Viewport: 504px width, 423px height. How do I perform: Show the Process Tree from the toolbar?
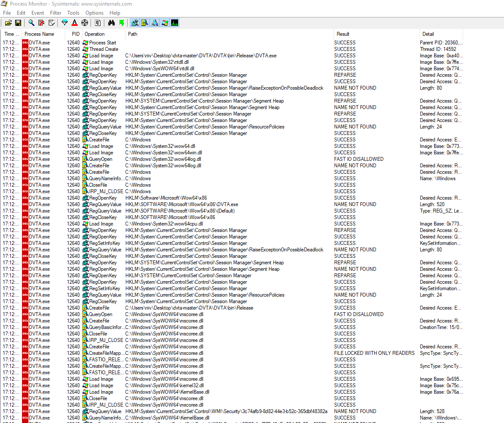click(98, 23)
